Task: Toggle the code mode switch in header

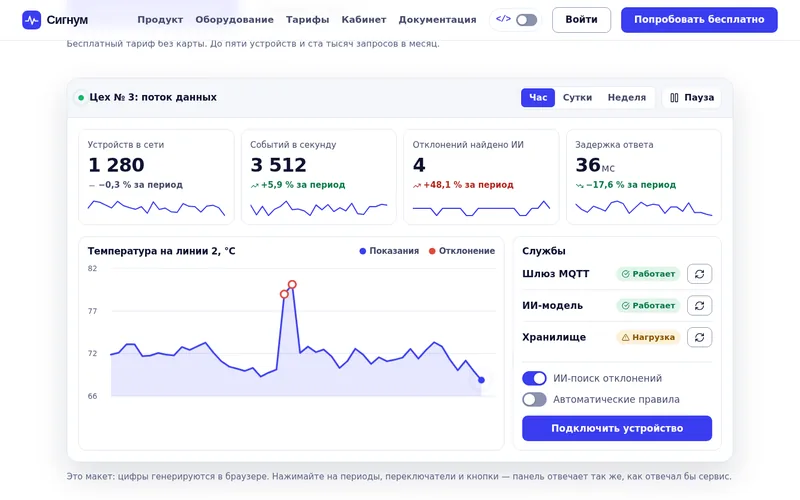Action: [x=527, y=20]
